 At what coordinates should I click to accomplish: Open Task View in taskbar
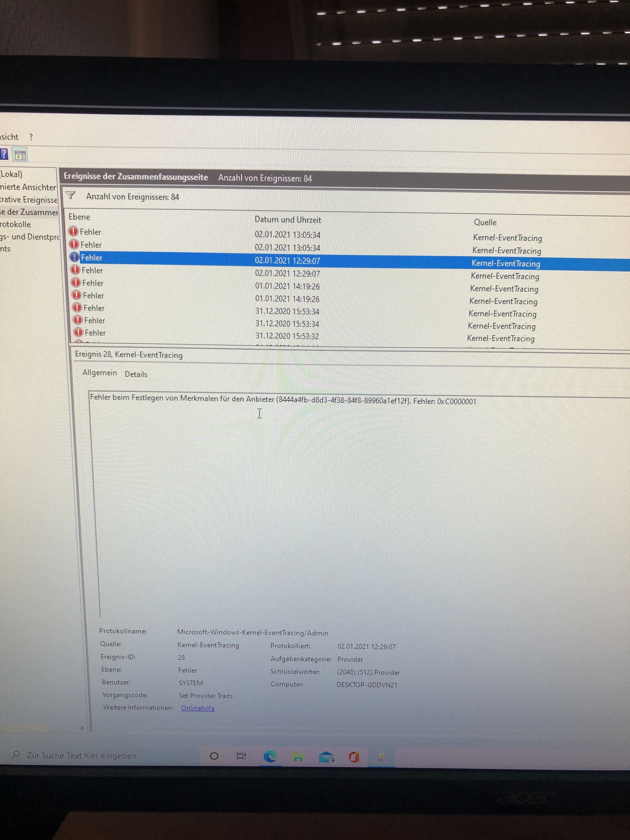[x=241, y=756]
